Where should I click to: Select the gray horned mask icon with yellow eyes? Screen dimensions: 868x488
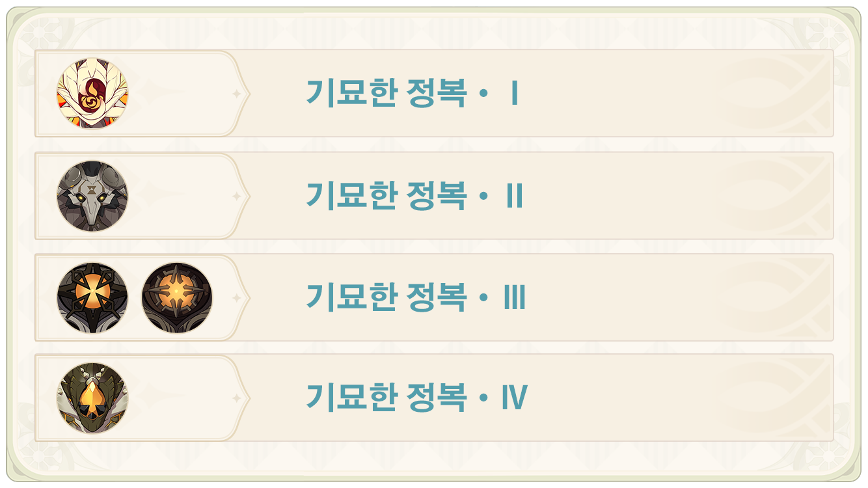point(92,196)
